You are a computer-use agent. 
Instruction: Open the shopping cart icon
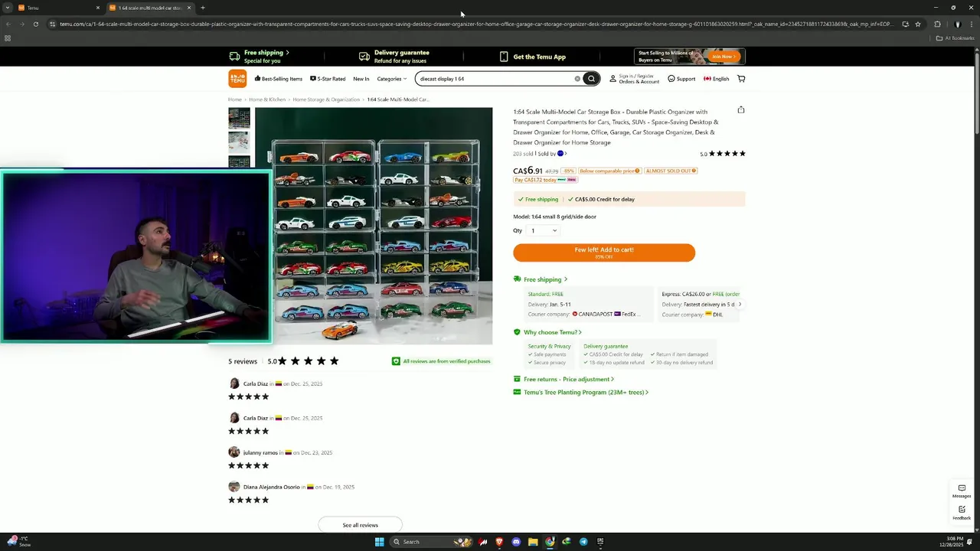click(x=741, y=79)
